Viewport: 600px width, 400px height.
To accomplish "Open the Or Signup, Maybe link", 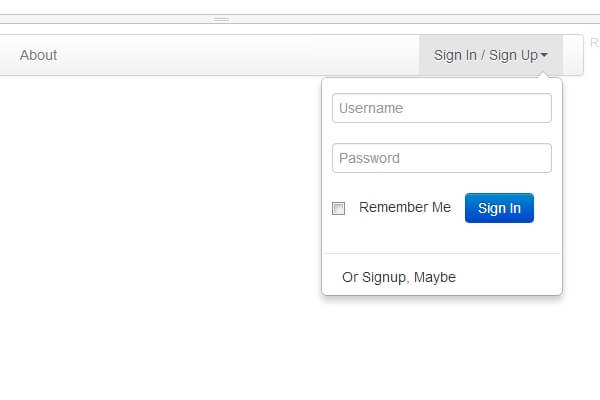I will 399,277.
